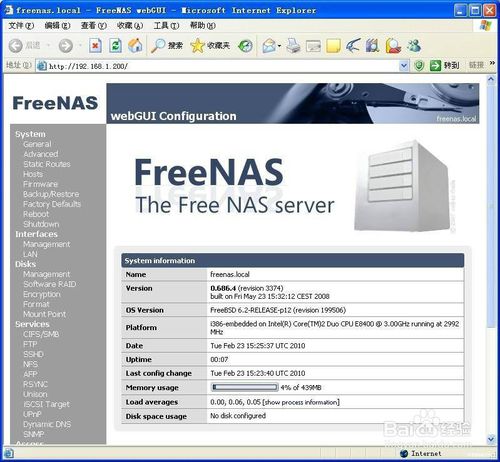Open the LAN interface link

tap(30, 254)
